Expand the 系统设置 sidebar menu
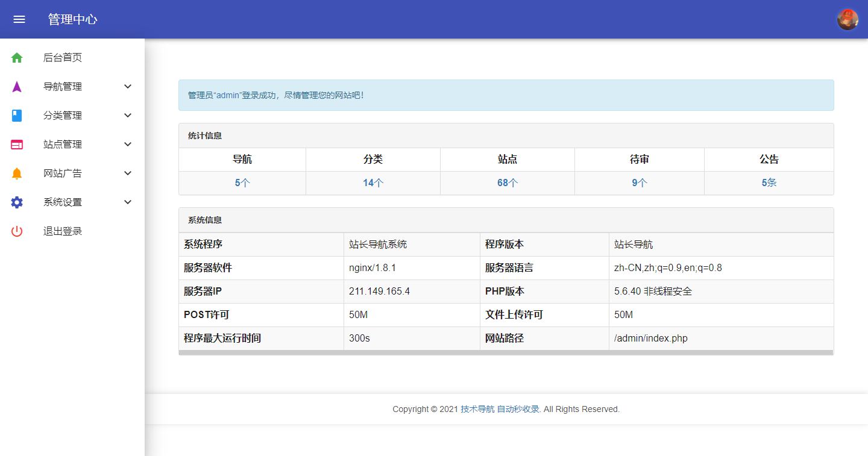868x456 pixels. point(63,202)
